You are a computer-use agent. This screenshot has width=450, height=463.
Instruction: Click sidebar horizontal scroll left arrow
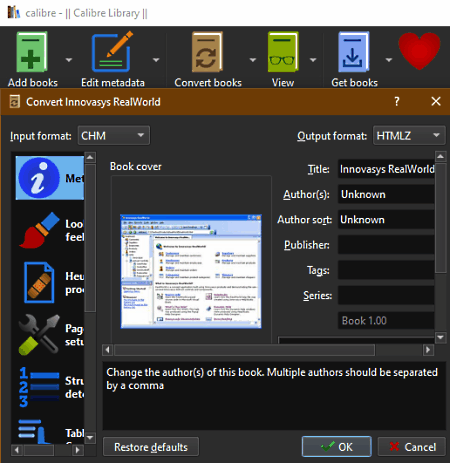(17, 450)
